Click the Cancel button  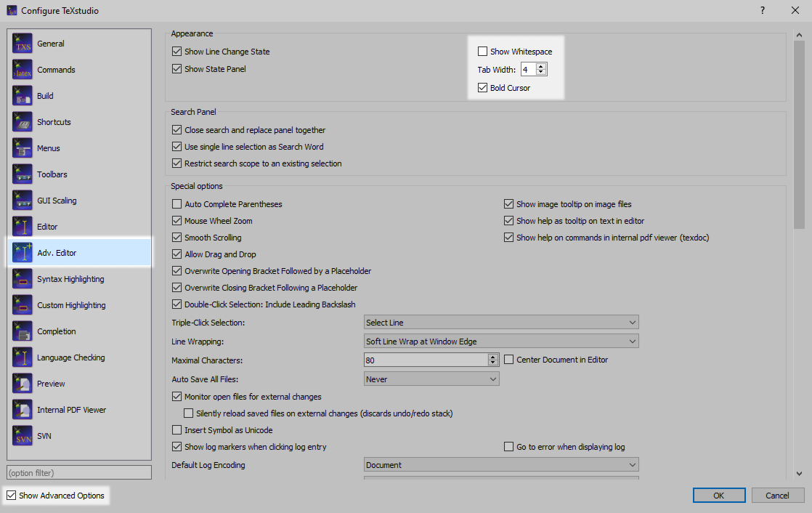click(x=777, y=495)
